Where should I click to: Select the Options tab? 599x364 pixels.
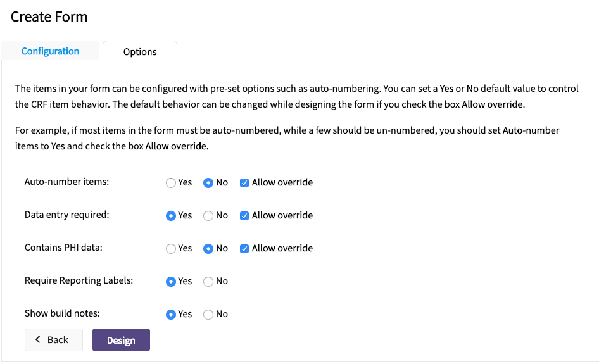coord(140,52)
